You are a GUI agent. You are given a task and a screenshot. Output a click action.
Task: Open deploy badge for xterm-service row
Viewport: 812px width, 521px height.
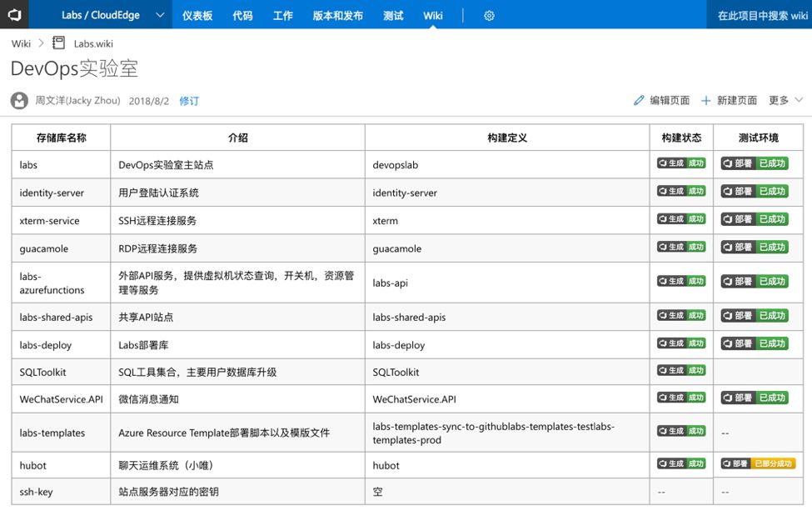(x=755, y=219)
